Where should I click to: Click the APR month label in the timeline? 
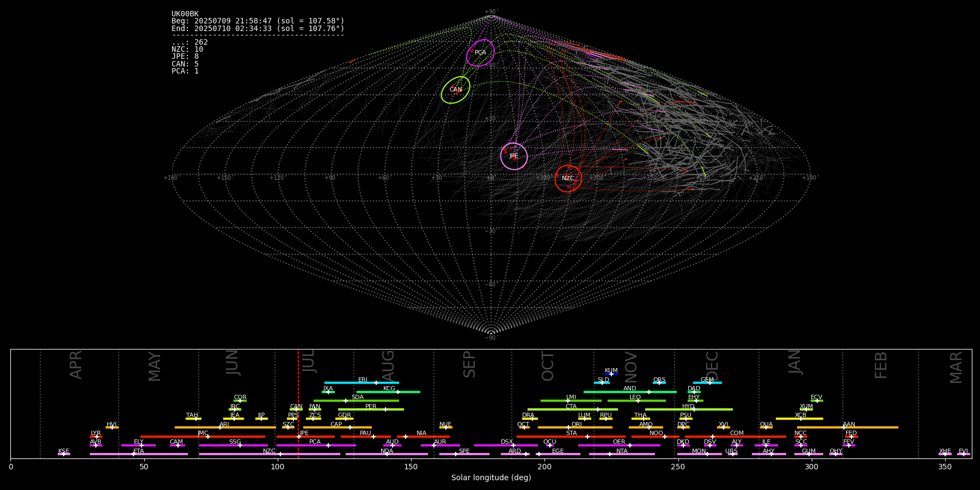point(76,365)
